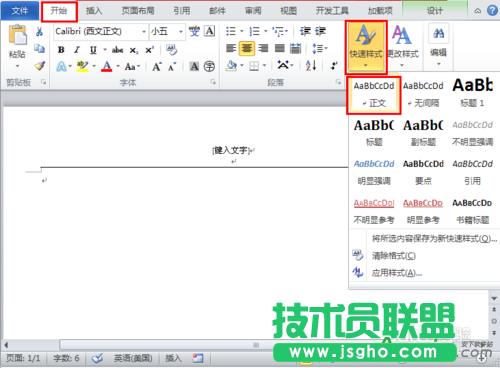Open the Quick Styles gallery button

tap(366, 47)
